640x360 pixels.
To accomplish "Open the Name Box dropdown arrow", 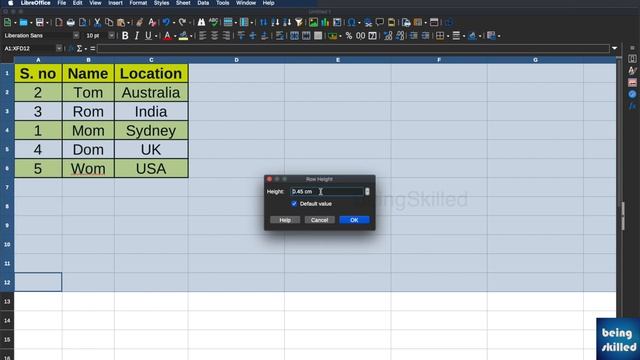I will 59,49.
